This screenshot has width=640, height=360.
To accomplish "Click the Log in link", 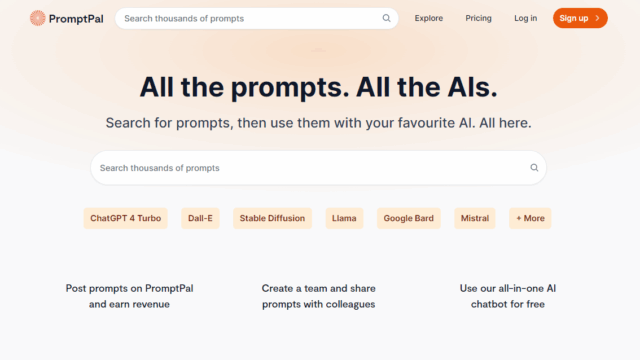I will [525, 18].
